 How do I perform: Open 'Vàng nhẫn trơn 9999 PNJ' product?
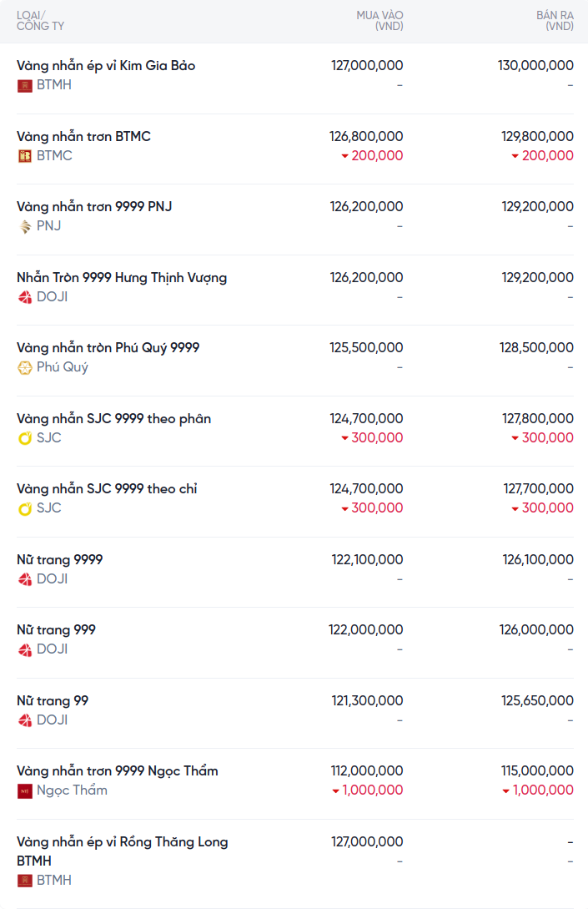click(x=94, y=206)
